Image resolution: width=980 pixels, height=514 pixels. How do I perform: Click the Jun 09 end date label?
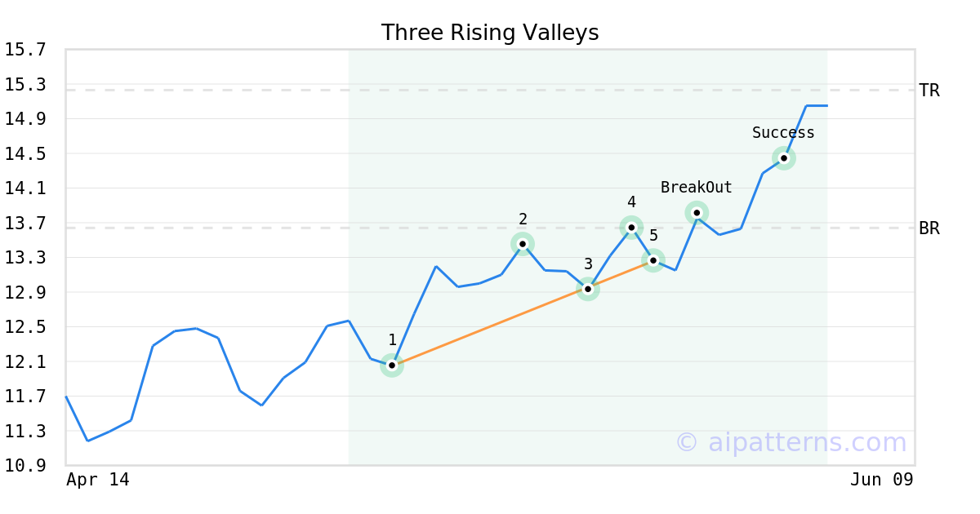(x=881, y=480)
